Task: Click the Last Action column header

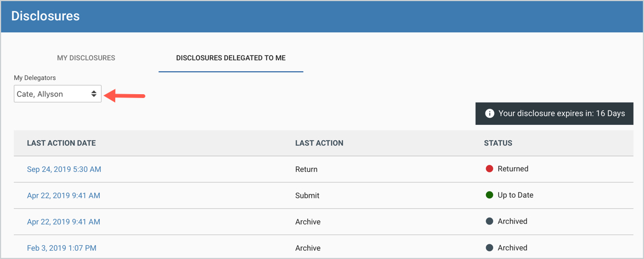Action: (x=319, y=143)
